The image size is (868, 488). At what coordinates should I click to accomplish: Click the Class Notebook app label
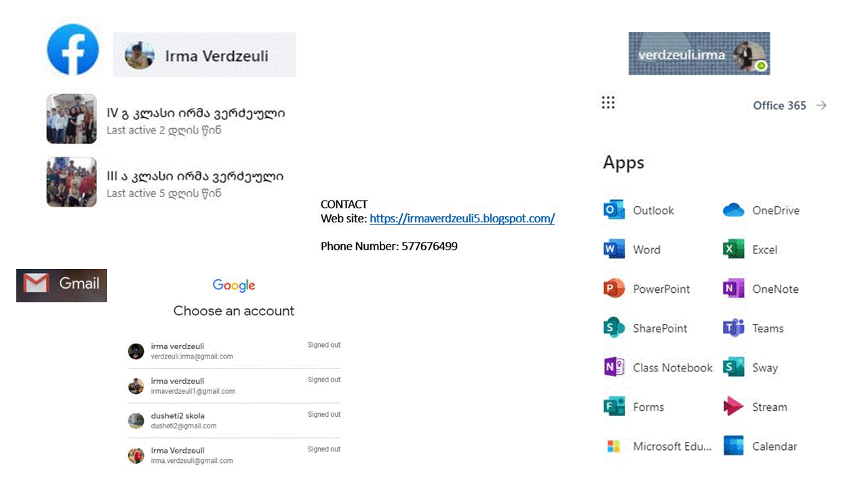pos(673,368)
